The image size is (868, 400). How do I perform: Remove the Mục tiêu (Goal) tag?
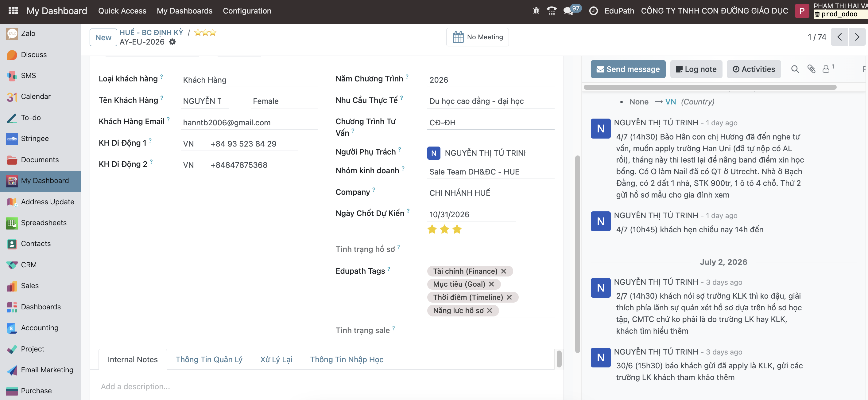click(492, 284)
